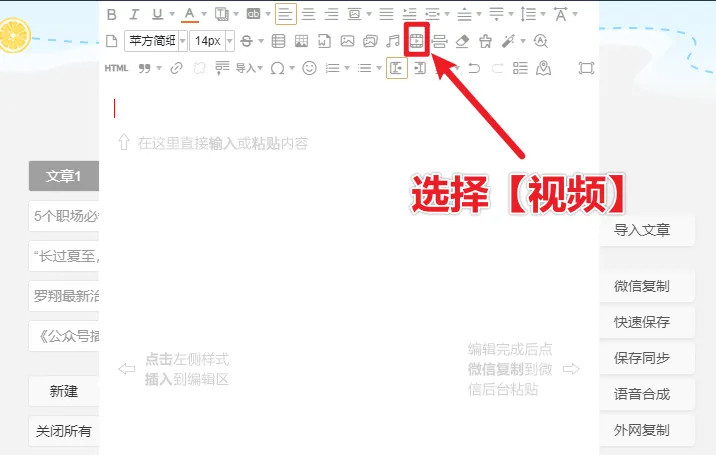Center align the text
The width and height of the screenshot is (716, 455).
click(x=309, y=14)
